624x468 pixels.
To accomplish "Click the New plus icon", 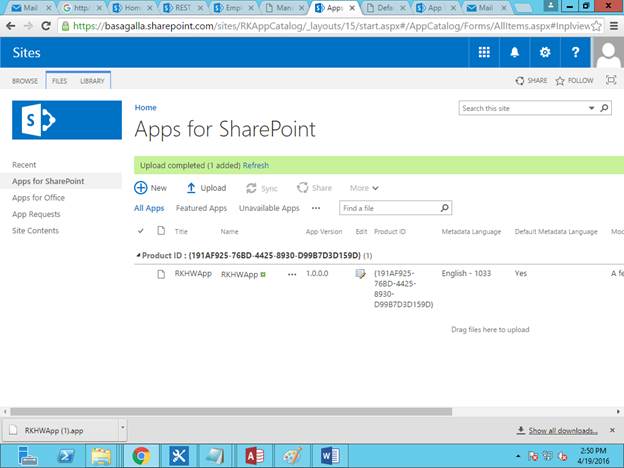I will click(140, 187).
